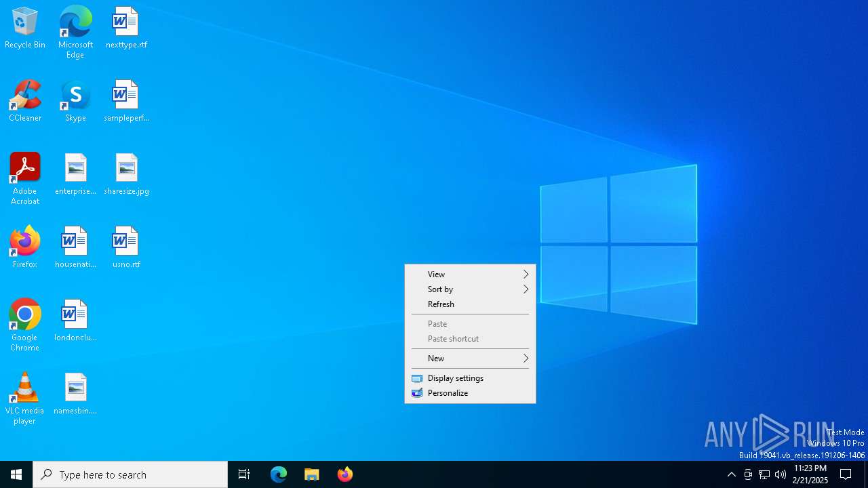Choose Refresh from the context menu
This screenshot has height=488, width=868.
(470, 304)
